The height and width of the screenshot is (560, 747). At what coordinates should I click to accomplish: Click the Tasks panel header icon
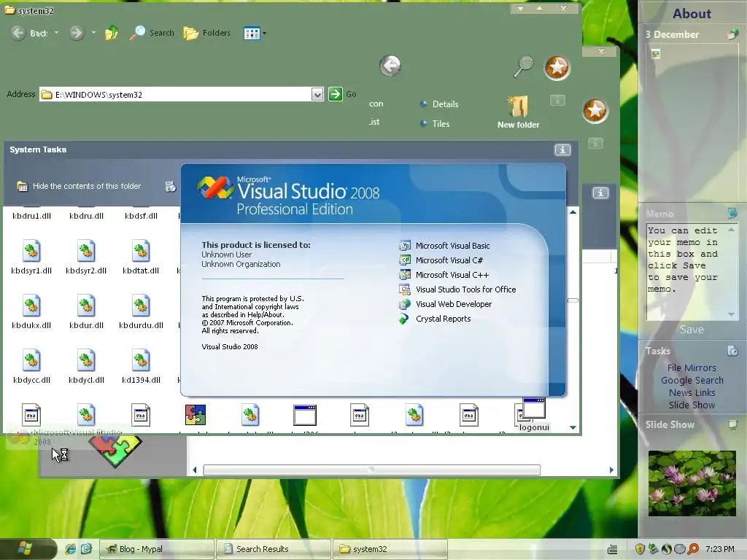(732, 351)
